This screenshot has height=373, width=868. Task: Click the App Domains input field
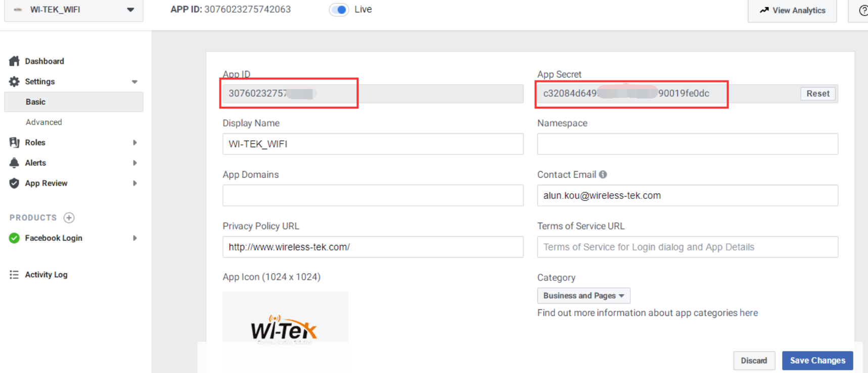tap(373, 195)
